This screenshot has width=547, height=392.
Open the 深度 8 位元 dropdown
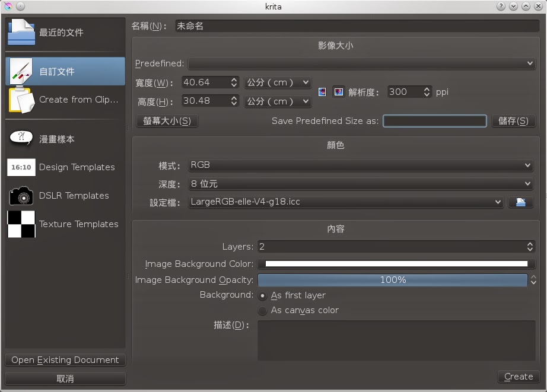361,184
